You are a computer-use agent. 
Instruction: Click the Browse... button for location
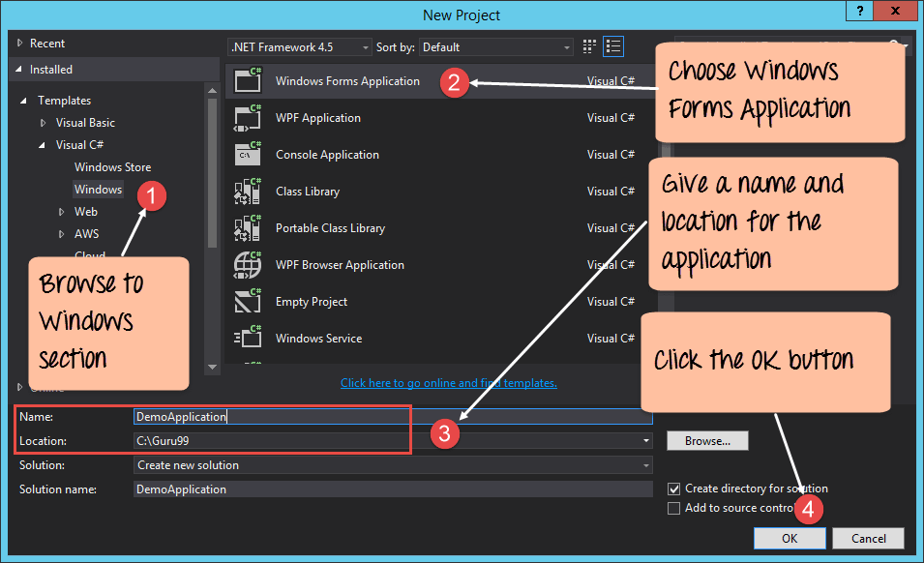tap(707, 441)
